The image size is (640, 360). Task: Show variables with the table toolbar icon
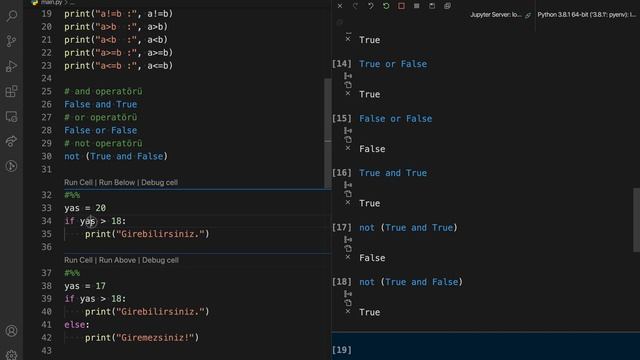click(416, 6)
